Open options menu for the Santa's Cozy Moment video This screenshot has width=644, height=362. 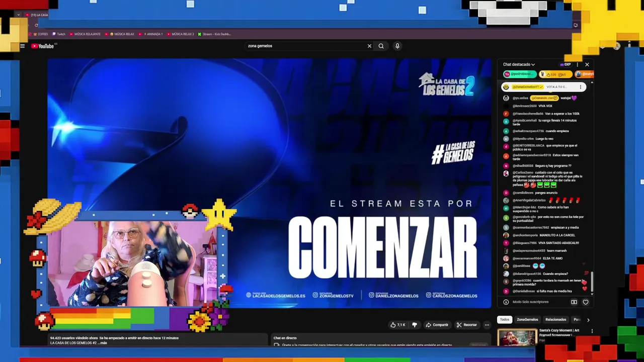pos(592,331)
